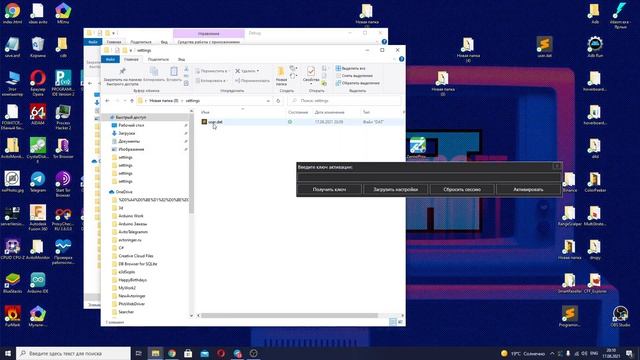
Task: Switch to the Поделиться ribbon tab in settings window
Action: (158, 60)
